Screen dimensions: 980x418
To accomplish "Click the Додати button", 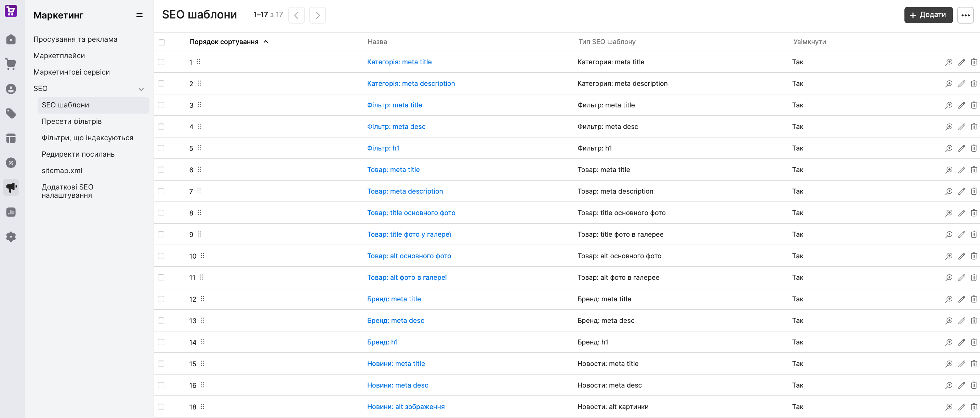I will (928, 15).
